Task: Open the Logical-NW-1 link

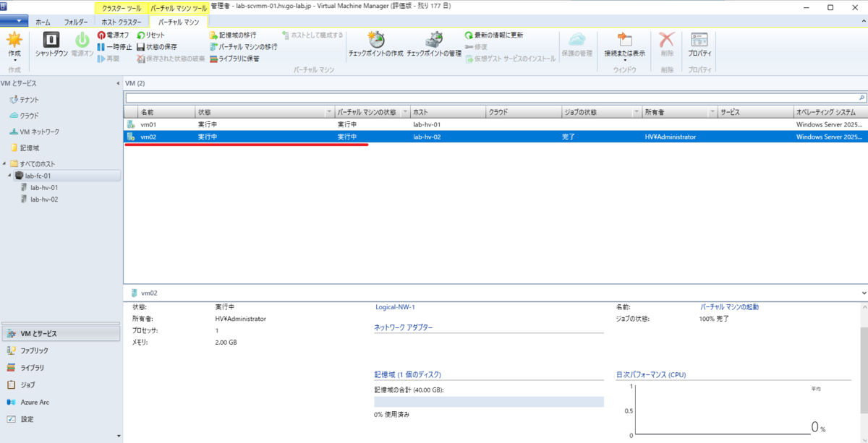Action: coord(395,307)
